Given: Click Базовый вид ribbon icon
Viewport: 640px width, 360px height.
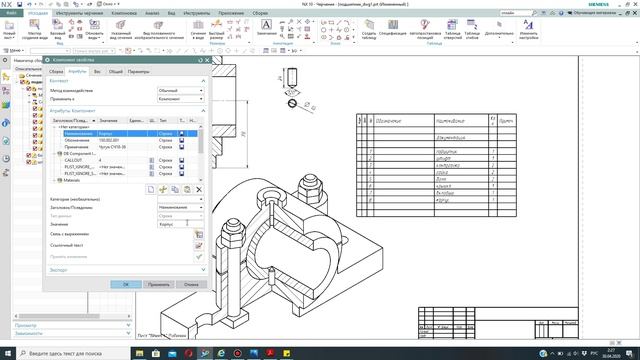Looking at the screenshot, I should (x=58, y=29).
